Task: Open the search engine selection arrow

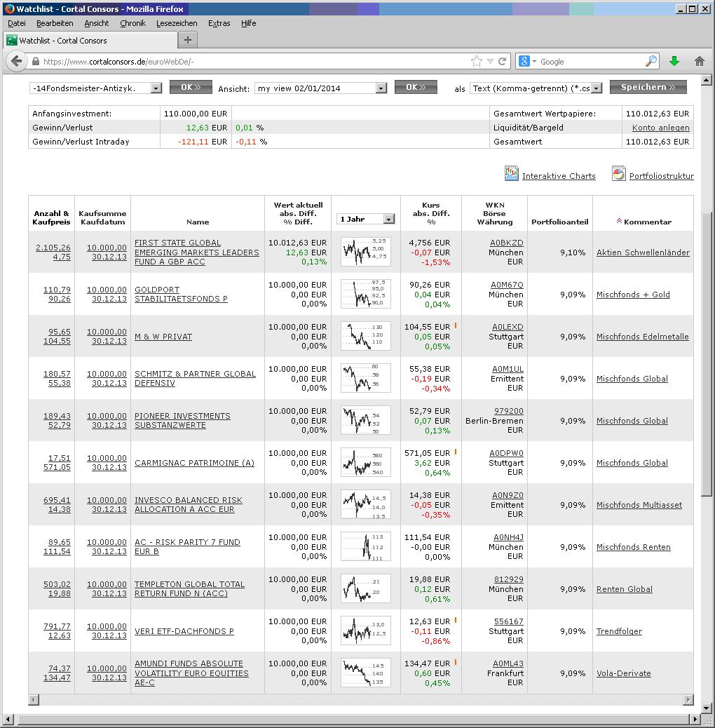Action: pyautogui.click(x=534, y=61)
